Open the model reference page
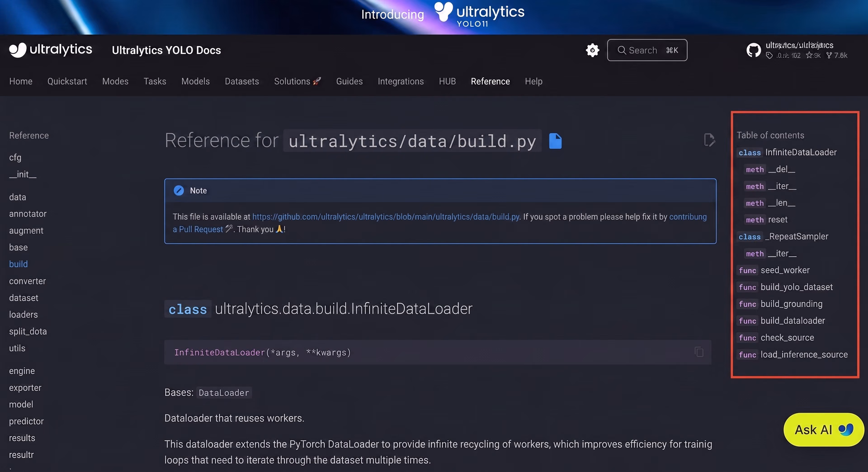 (x=21, y=405)
